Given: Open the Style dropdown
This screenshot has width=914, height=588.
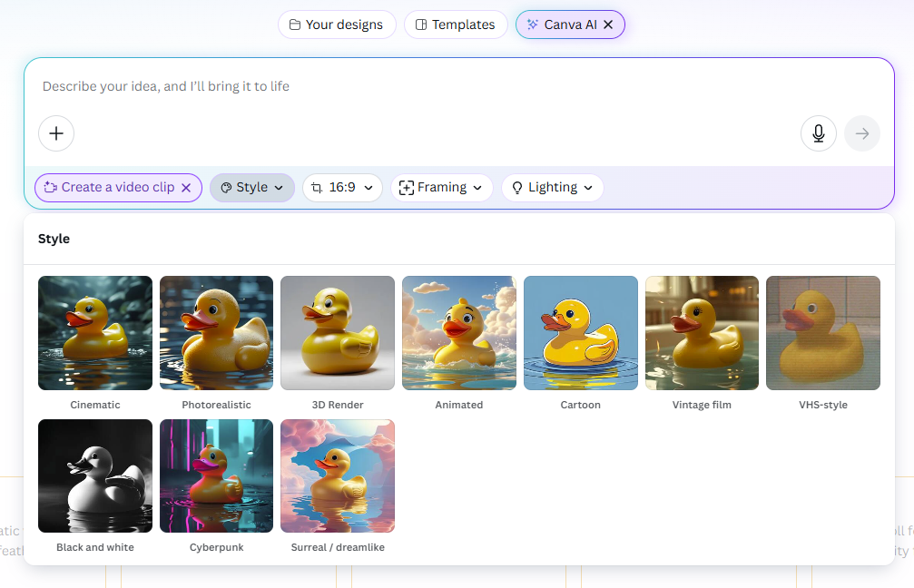Looking at the screenshot, I should (x=252, y=188).
